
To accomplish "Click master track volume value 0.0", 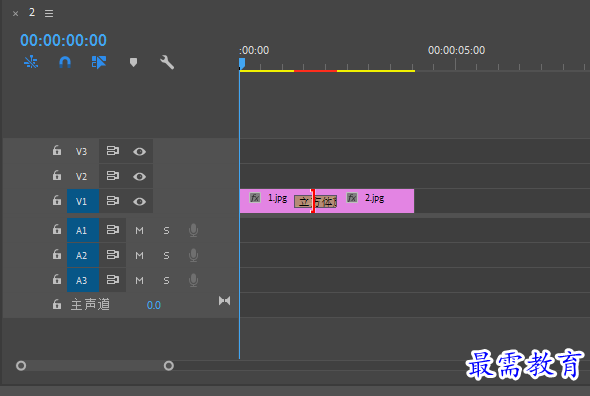I will [x=154, y=305].
